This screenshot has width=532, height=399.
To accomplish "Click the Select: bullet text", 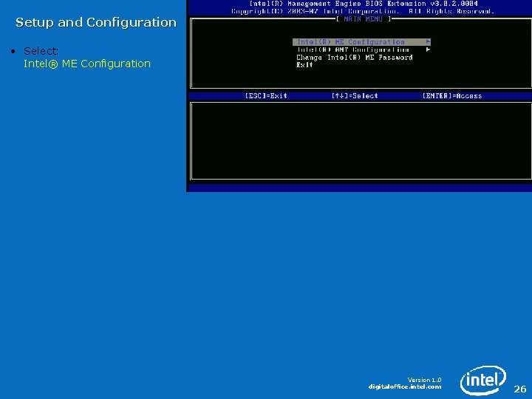I will pyautogui.click(x=41, y=51).
